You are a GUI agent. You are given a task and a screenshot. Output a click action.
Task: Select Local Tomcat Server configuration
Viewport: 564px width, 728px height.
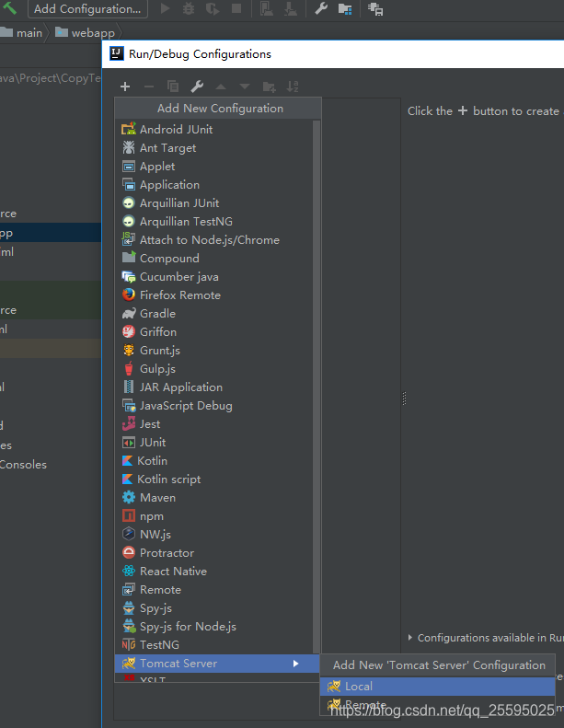[437, 687]
